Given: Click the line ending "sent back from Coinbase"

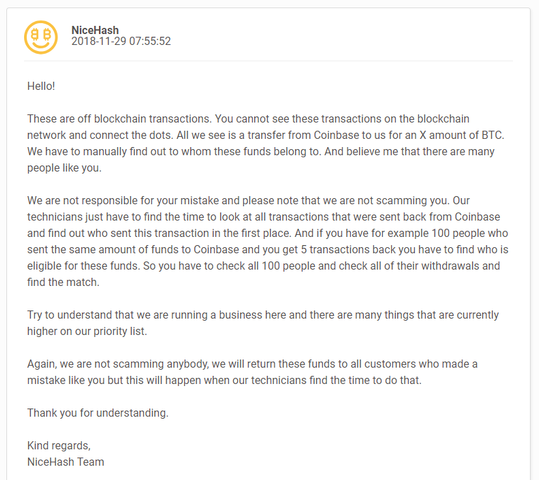Looking at the screenshot, I should [264, 217].
